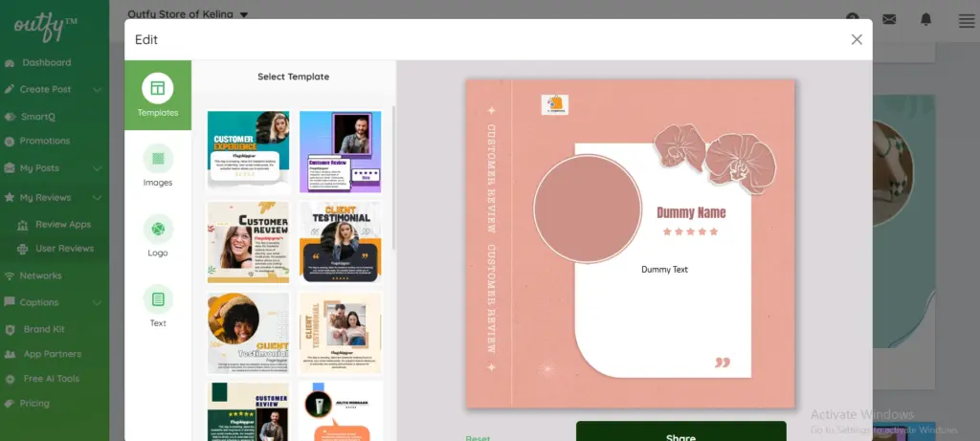Click the notification bell icon
This screenshot has width=980, height=441.
click(x=925, y=19)
